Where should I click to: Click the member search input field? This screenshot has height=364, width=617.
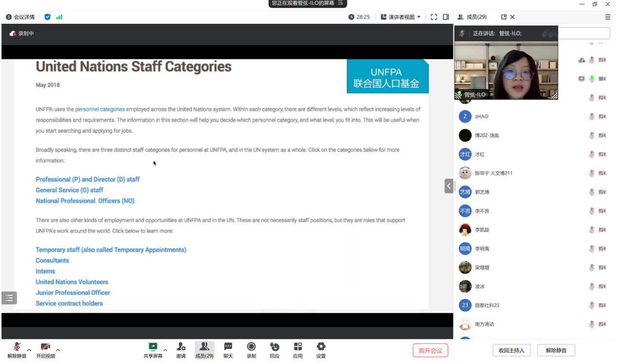[584, 33]
